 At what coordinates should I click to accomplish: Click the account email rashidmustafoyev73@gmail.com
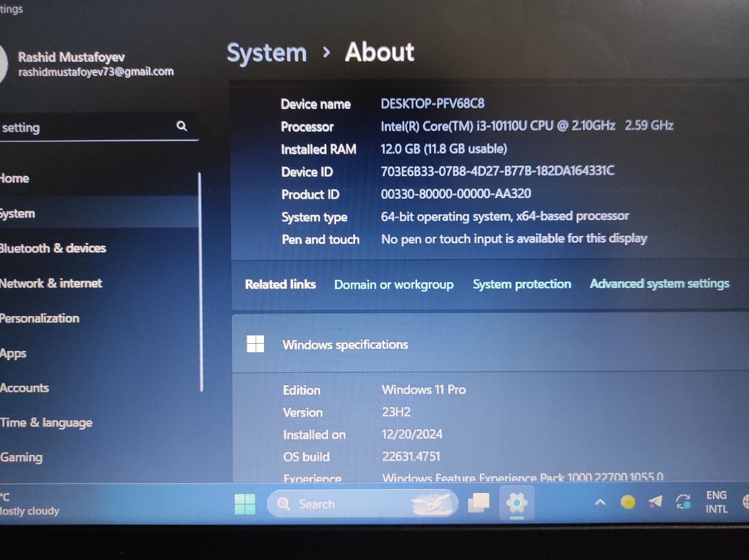(96, 72)
